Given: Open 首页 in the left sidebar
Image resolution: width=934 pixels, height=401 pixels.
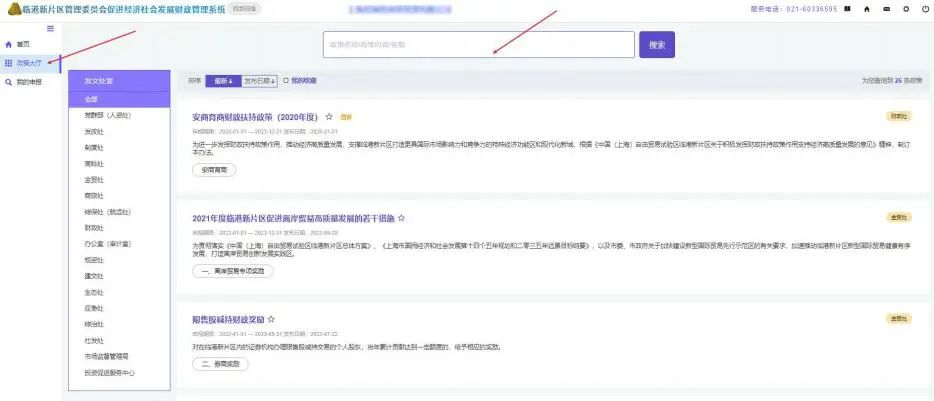Looking at the screenshot, I should click(x=23, y=45).
